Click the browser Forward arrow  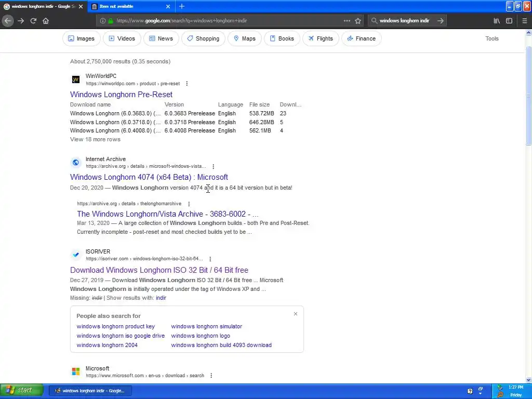(x=21, y=21)
